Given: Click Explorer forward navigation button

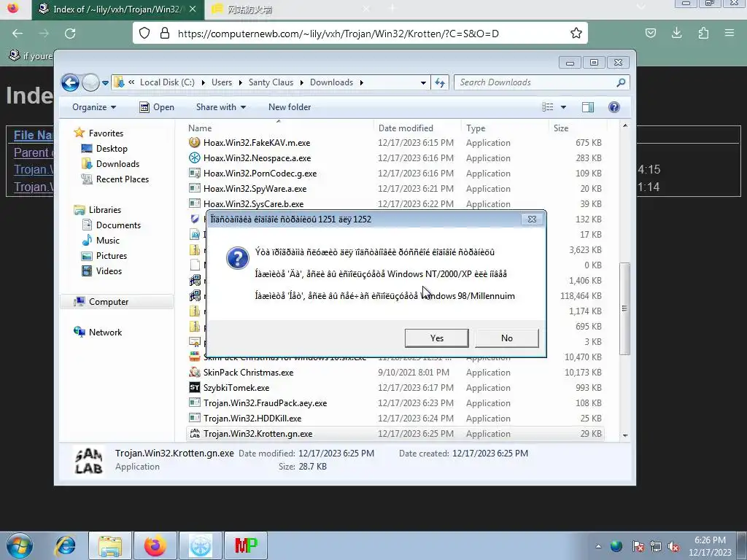Looking at the screenshot, I should (90, 82).
